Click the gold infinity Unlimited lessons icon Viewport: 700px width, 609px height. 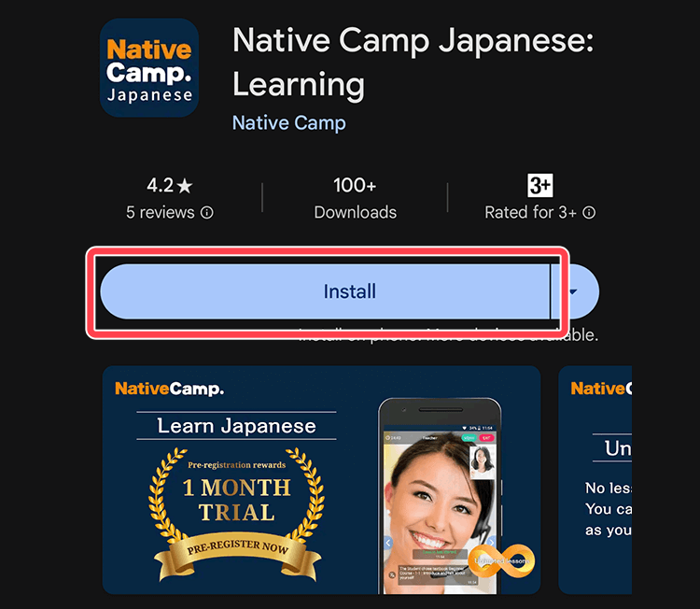[x=501, y=560]
